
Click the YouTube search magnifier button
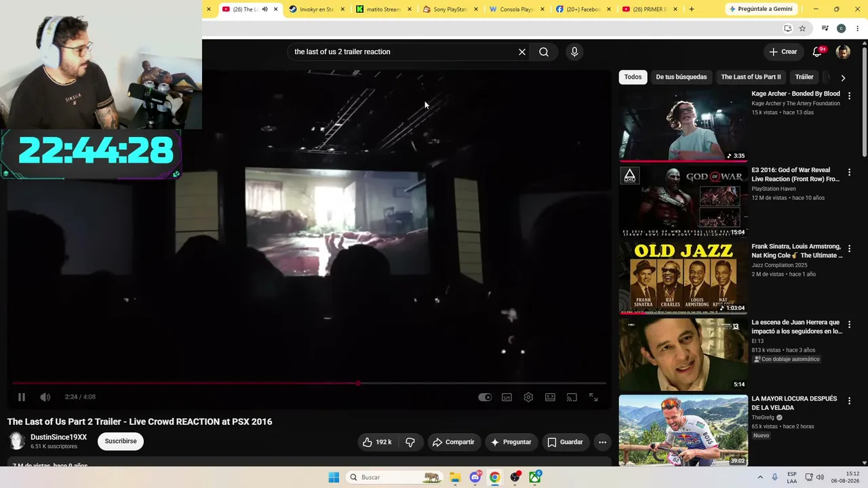[x=544, y=52]
